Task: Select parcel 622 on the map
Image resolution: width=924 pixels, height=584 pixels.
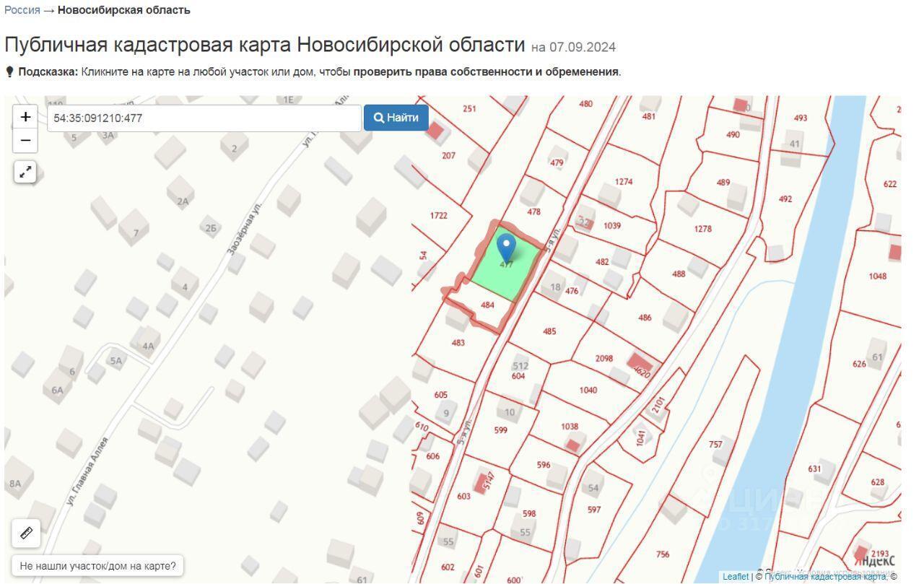Action: [x=890, y=184]
